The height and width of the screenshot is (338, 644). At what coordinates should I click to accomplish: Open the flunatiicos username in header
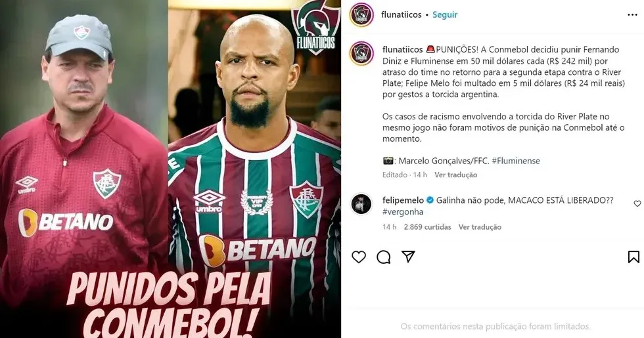click(402, 14)
